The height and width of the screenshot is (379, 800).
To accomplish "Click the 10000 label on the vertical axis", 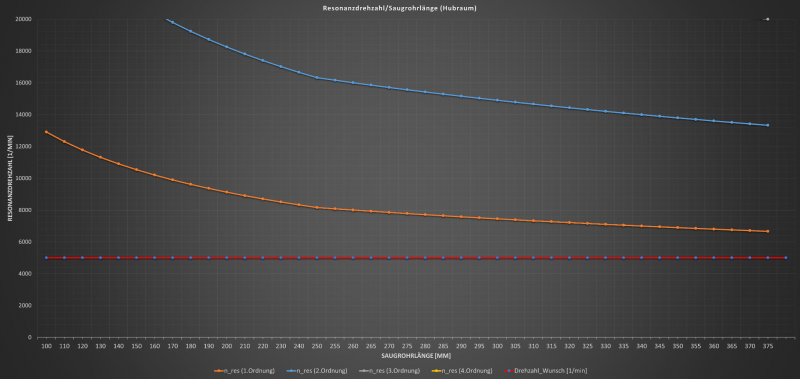I will click(24, 179).
